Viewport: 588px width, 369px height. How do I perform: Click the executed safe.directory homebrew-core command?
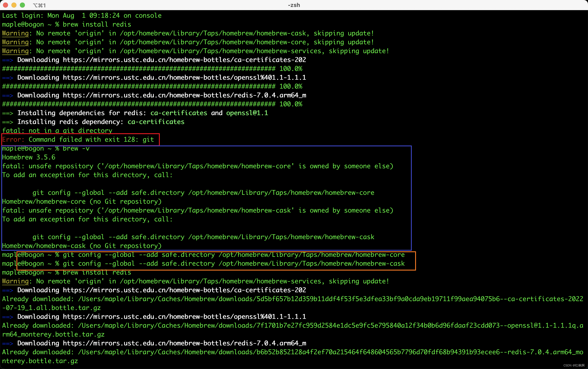click(233, 255)
